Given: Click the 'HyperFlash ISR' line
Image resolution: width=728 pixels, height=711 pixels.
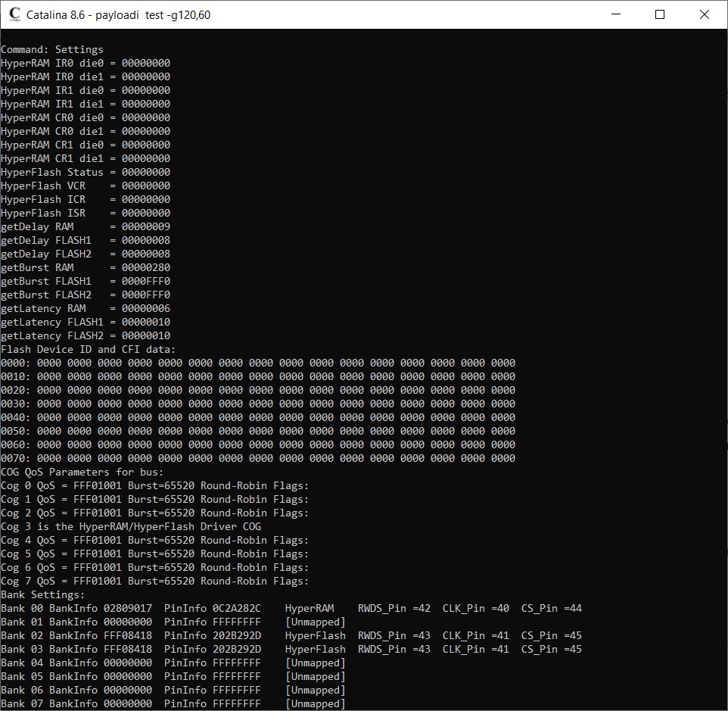Looking at the screenshot, I should (x=86, y=214).
